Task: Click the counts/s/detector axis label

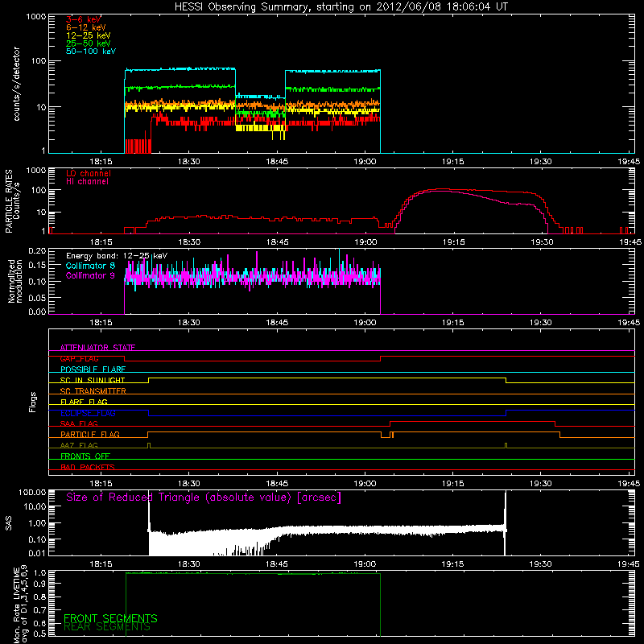Action: (x=16, y=84)
